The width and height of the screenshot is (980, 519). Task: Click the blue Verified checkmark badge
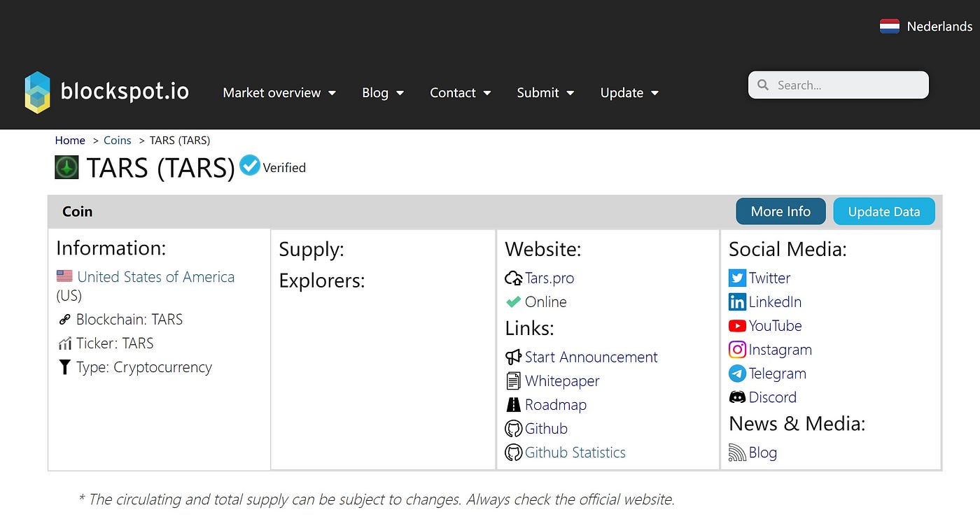pos(250,165)
